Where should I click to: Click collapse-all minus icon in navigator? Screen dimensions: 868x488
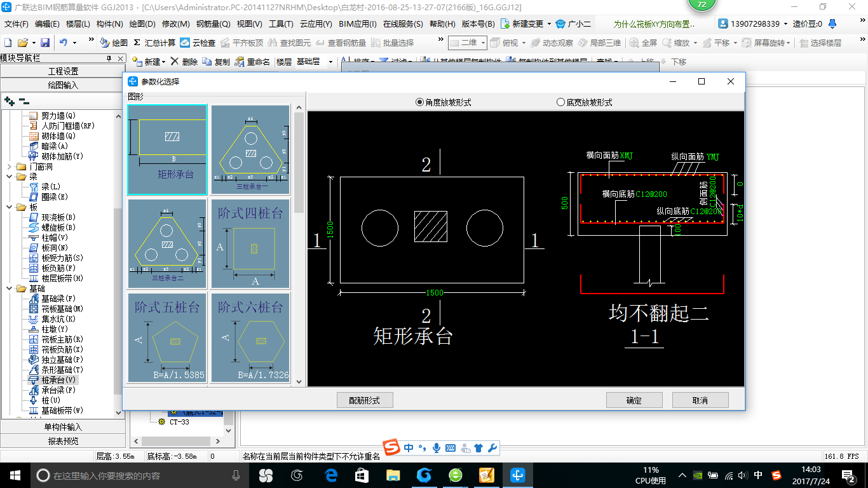(x=24, y=100)
